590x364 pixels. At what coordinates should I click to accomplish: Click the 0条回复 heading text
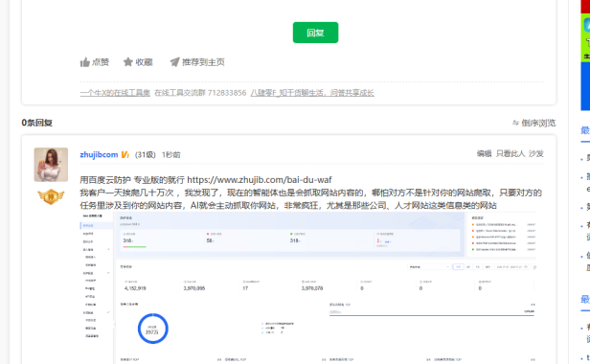click(36, 123)
